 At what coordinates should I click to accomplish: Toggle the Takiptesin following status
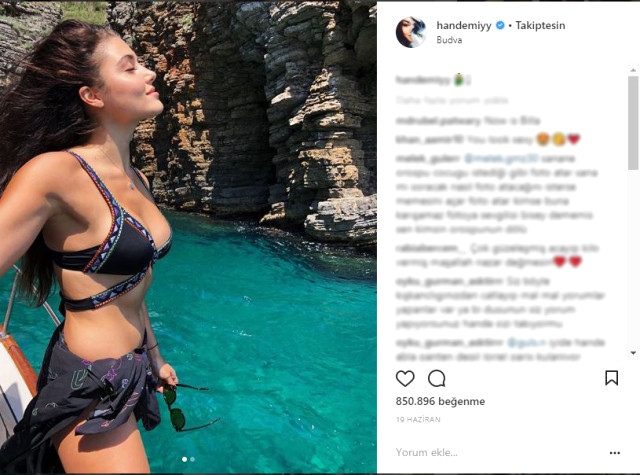[x=540, y=25]
